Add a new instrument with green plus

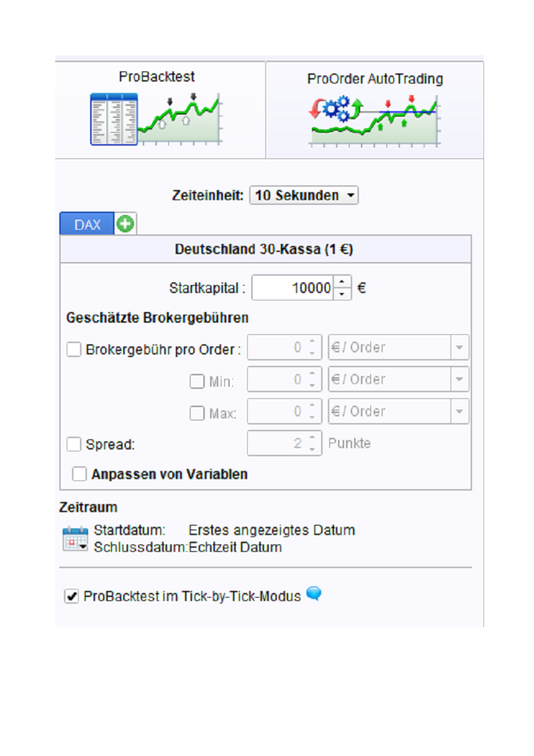point(125,224)
